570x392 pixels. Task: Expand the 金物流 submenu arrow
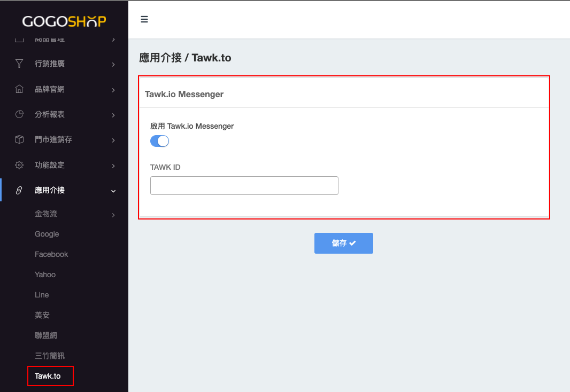coord(113,215)
